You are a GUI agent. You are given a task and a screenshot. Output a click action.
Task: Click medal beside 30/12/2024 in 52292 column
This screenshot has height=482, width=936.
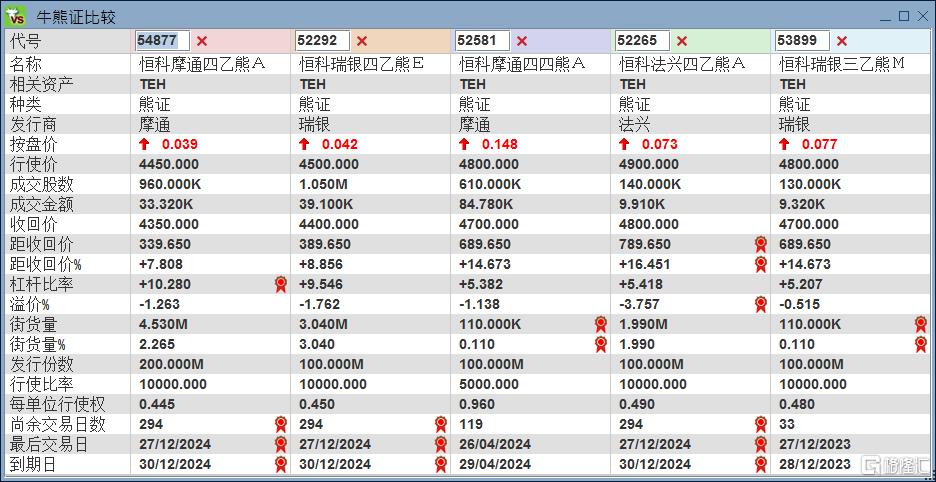click(441, 464)
